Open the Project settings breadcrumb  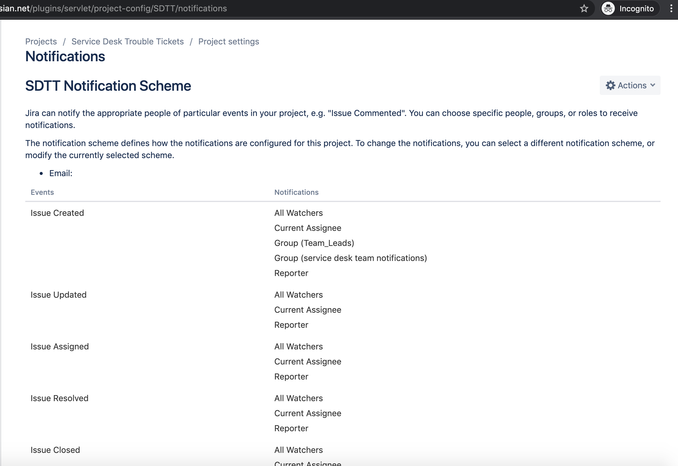[x=229, y=41]
